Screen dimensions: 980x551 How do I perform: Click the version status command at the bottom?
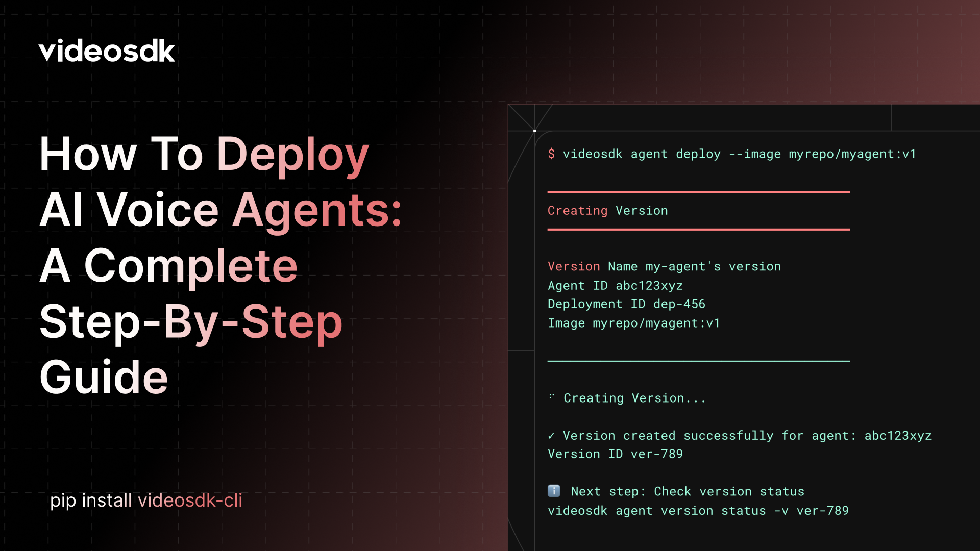point(698,510)
